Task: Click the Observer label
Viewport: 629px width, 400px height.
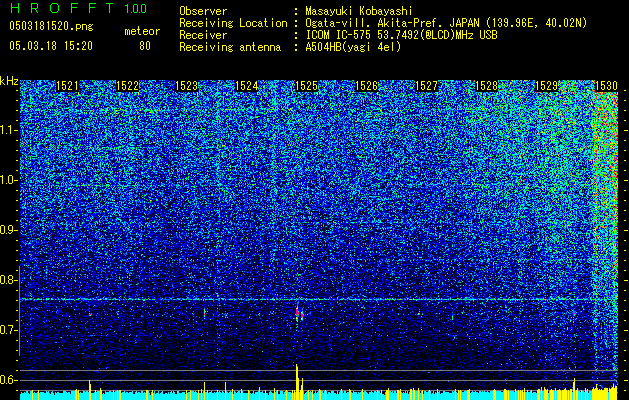Action: [x=203, y=11]
